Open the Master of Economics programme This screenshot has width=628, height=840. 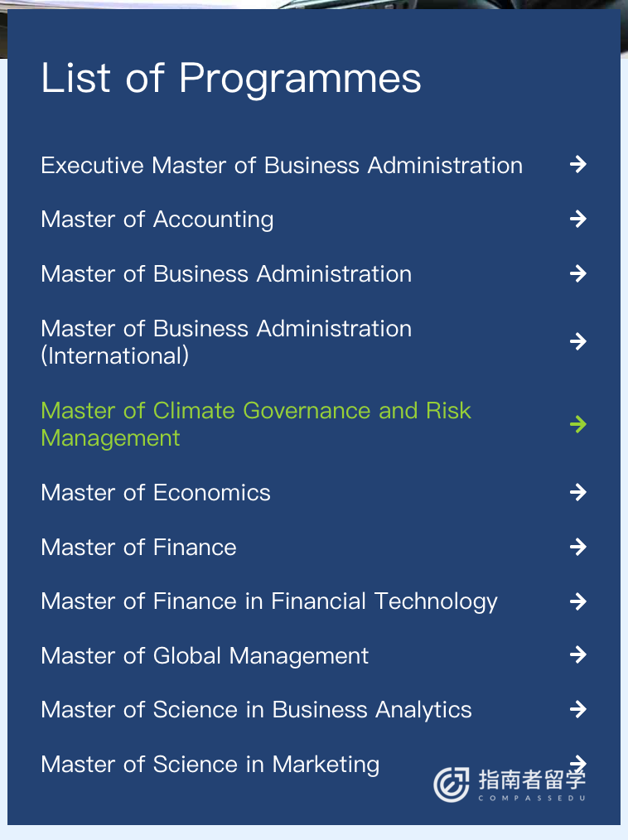click(156, 492)
